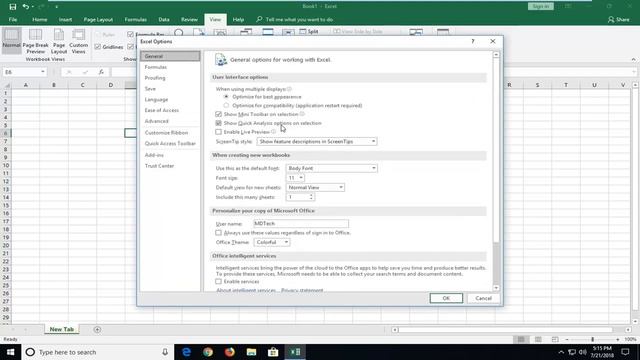Switch to Page Break Preview in ribbon

click(36, 41)
